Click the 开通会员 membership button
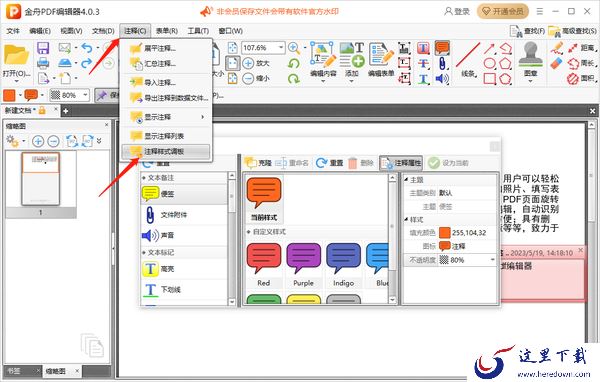This screenshot has height=382, width=600. (x=503, y=11)
